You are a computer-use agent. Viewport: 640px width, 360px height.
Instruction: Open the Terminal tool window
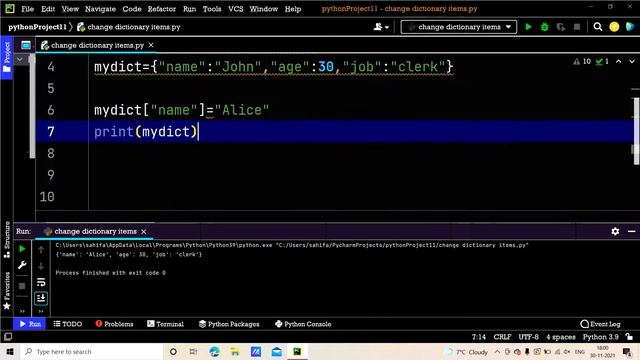165,324
